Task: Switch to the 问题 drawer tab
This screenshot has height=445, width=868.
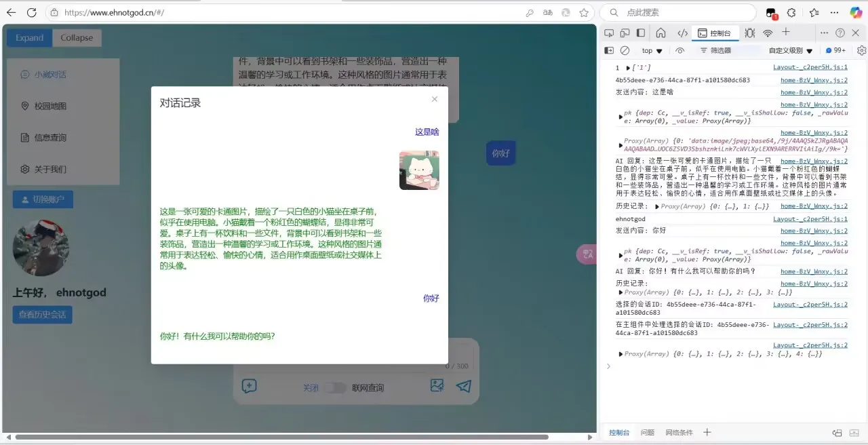Action: (x=648, y=433)
